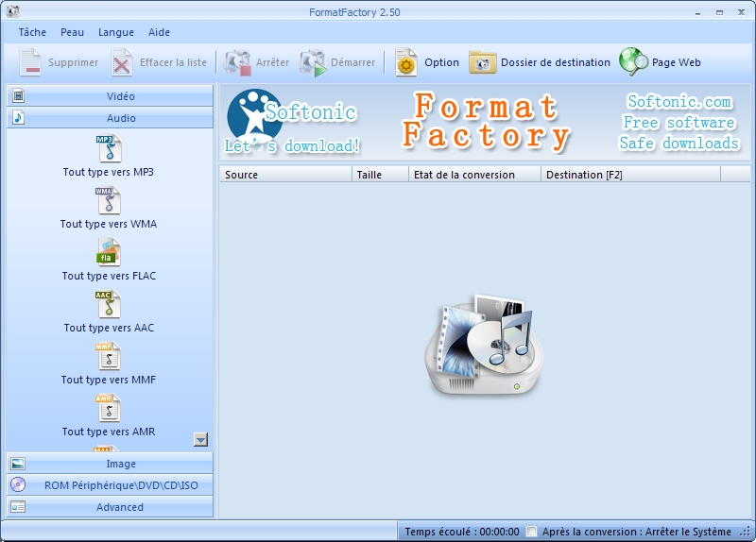Click the Option label
756x542 pixels.
[441, 62]
